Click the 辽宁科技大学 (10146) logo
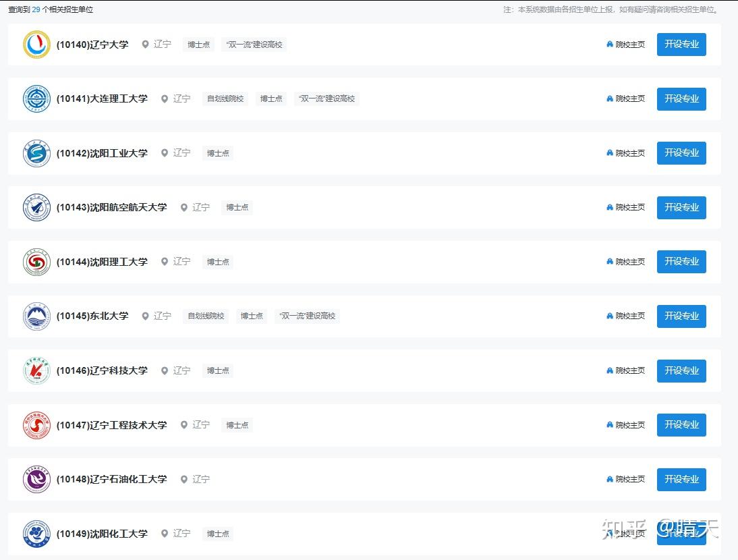Viewport: 738px width, 560px height. click(36, 370)
